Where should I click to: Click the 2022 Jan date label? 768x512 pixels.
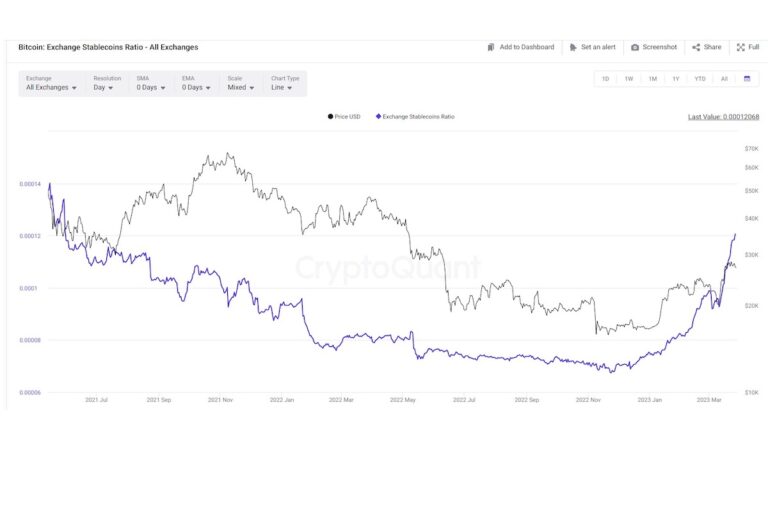[282, 400]
